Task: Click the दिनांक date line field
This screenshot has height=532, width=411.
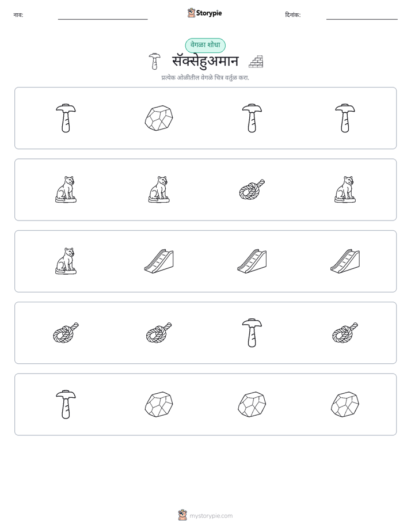Action: 362,16
